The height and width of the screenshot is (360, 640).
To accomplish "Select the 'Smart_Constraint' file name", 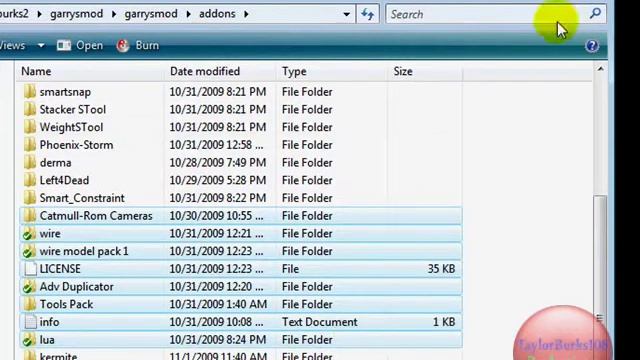I will click(82, 198).
